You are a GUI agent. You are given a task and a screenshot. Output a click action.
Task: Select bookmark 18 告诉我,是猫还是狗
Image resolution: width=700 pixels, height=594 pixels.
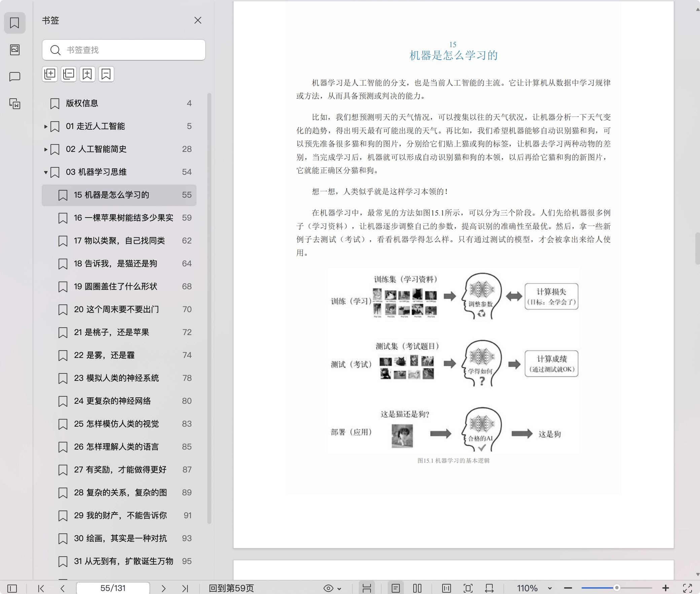tap(115, 264)
